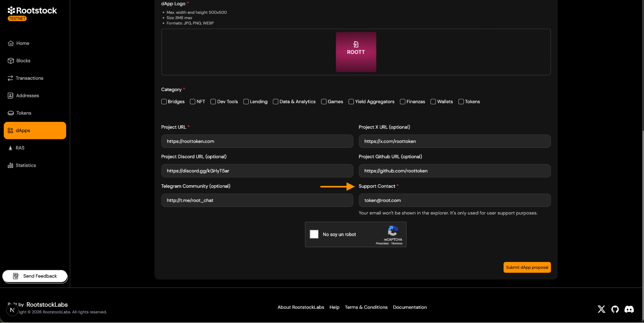Check the Bridges category checkbox
Screen dimensions: 644x323
click(x=164, y=102)
